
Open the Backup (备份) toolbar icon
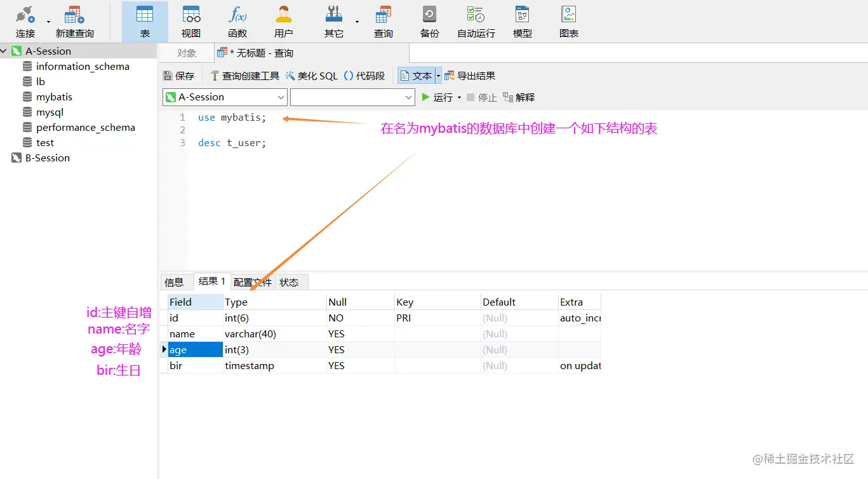pos(430,22)
